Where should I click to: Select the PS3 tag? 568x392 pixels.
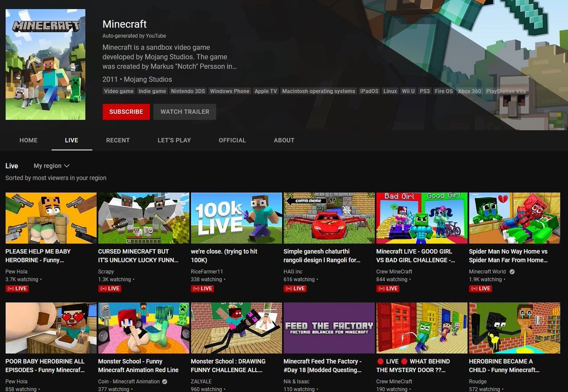point(425,91)
